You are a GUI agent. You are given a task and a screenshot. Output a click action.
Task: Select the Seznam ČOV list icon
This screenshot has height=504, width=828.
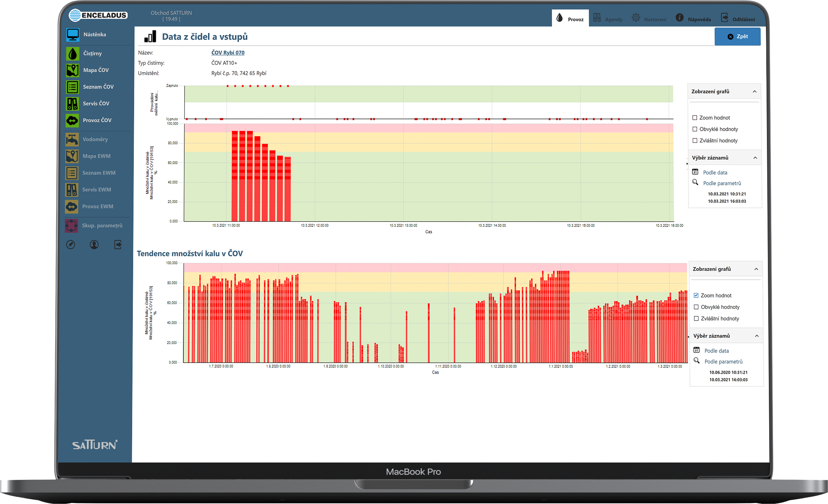[72, 87]
